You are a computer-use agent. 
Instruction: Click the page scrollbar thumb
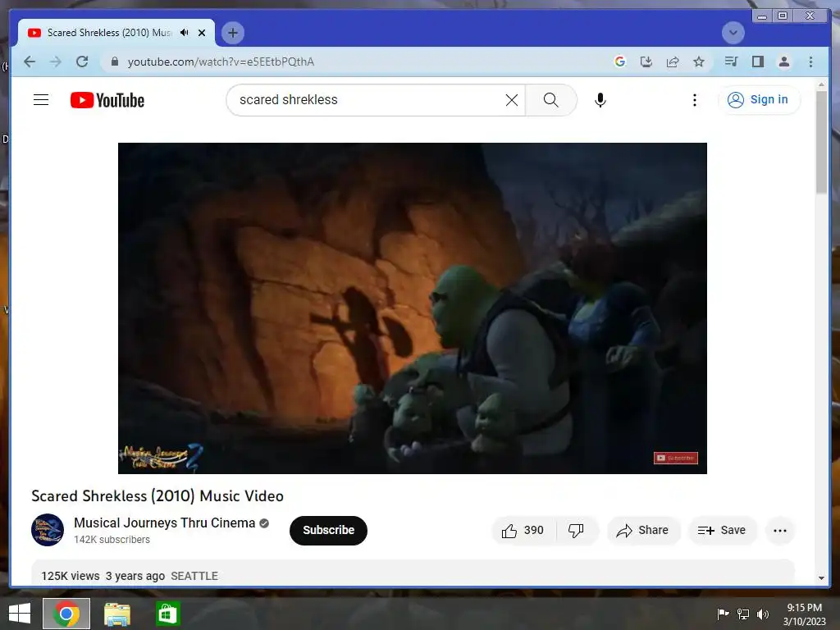pyautogui.click(x=821, y=142)
